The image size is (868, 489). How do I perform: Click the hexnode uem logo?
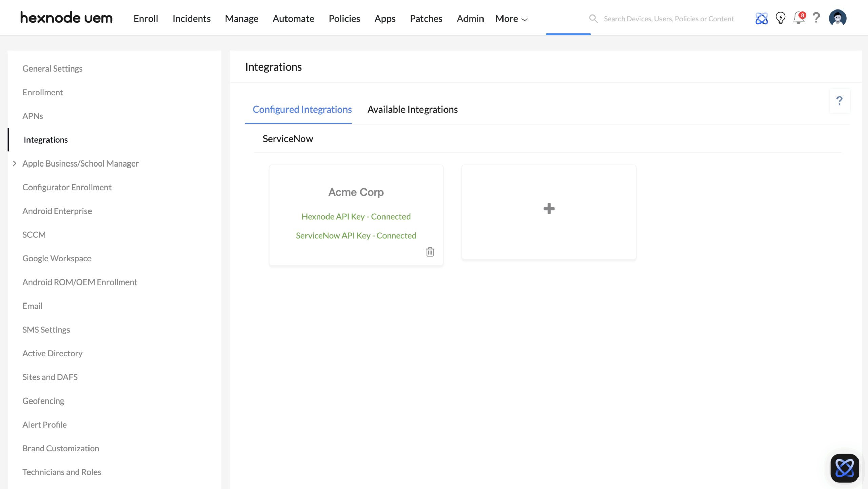(66, 18)
